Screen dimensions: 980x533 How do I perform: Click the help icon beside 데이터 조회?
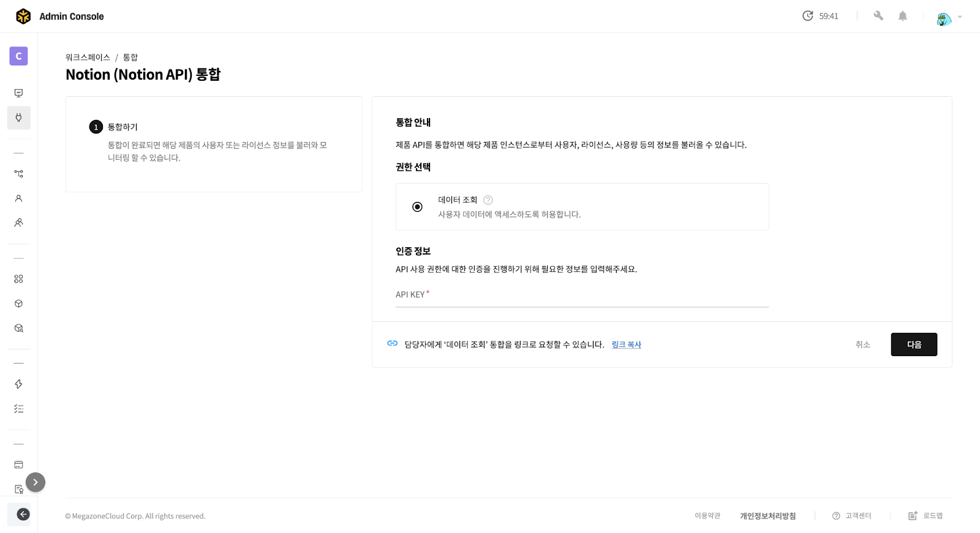point(488,200)
